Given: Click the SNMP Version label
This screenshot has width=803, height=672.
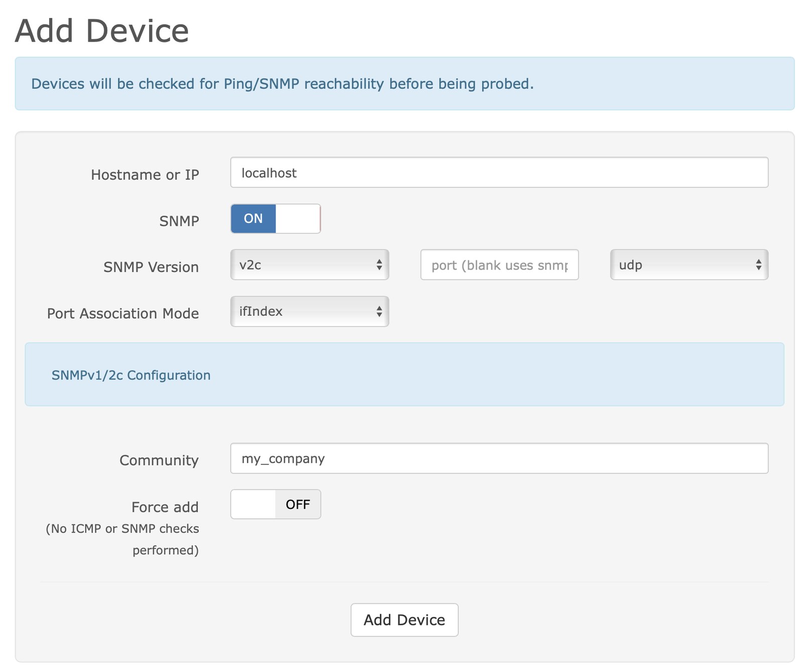Looking at the screenshot, I should point(151,267).
